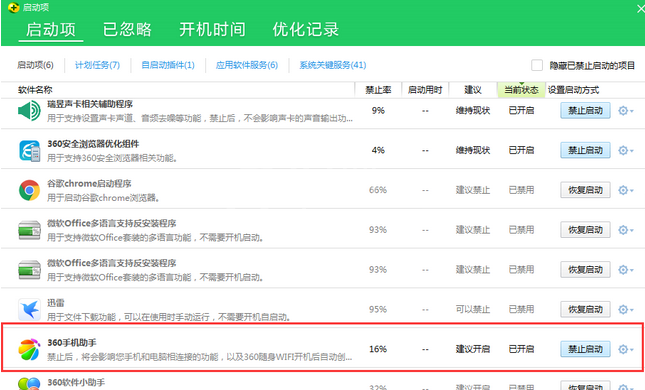Click 恢复启动 for first Office language row

(585, 230)
